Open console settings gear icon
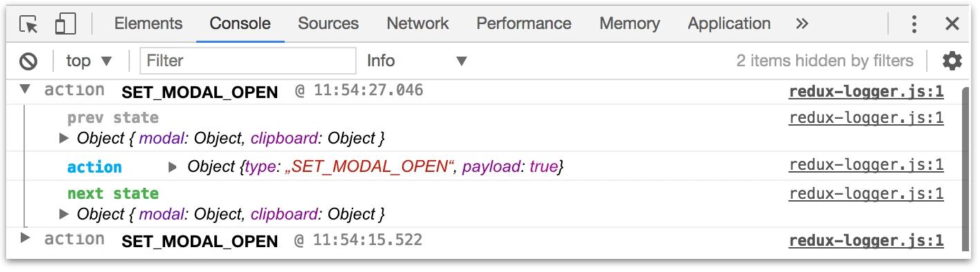The image size is (980, 272). click(952, 61)
